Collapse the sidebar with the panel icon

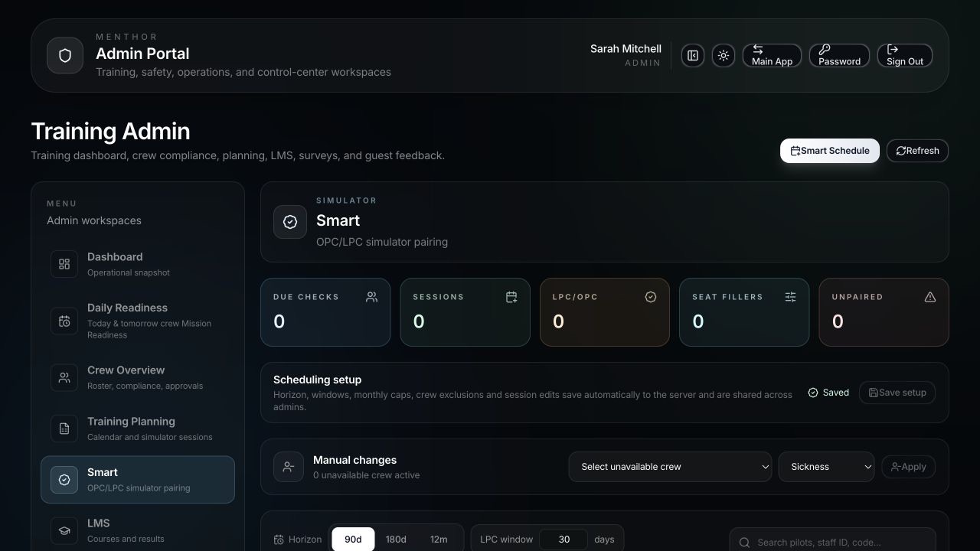click(x=693, y=56)
